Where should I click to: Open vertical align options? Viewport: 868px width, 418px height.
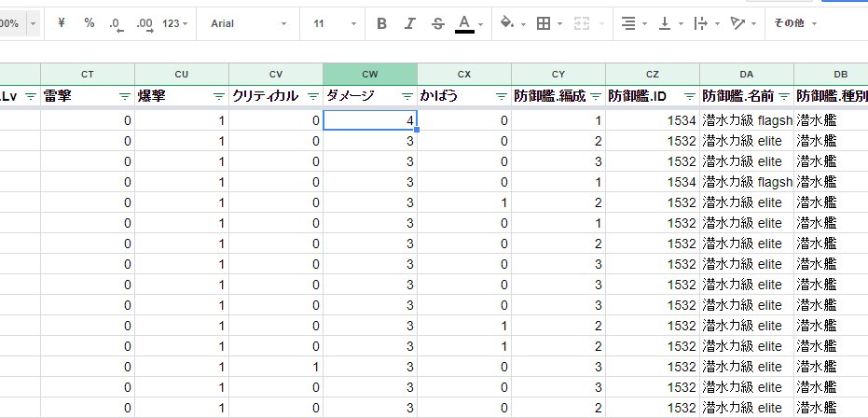pyautogui.click(x=669, y=23)
